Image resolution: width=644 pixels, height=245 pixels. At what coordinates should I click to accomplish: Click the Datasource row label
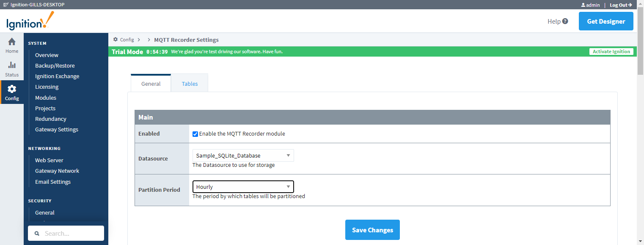153,158
